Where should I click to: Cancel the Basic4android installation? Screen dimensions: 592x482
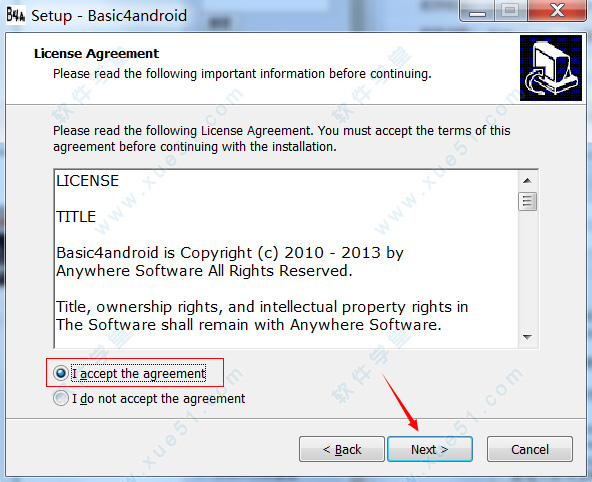click(530, 449)
